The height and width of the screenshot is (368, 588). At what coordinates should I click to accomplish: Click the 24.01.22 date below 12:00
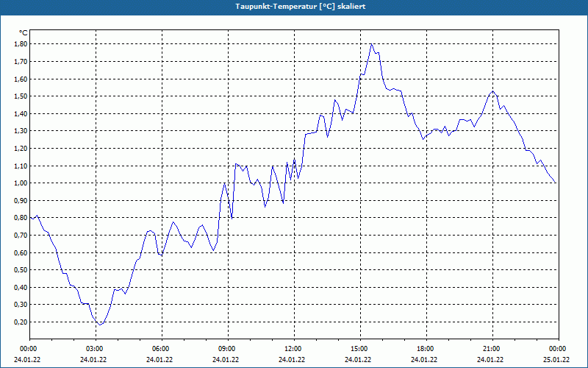click(292, 360)
